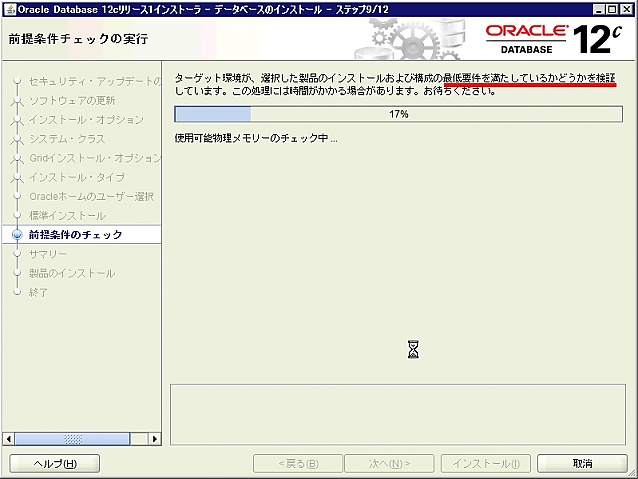The image size is (638, 479).
Task: Select the システム・クラス step
Action: tap(67, 139)
